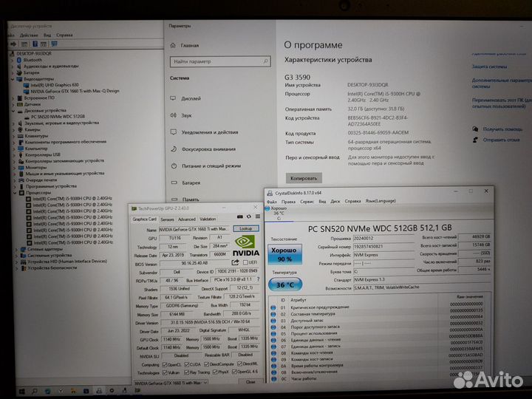The width and height of the screenshot is (532, 399).
Task: Open Справка menu in Device Manager
Action: click(64, 35)
